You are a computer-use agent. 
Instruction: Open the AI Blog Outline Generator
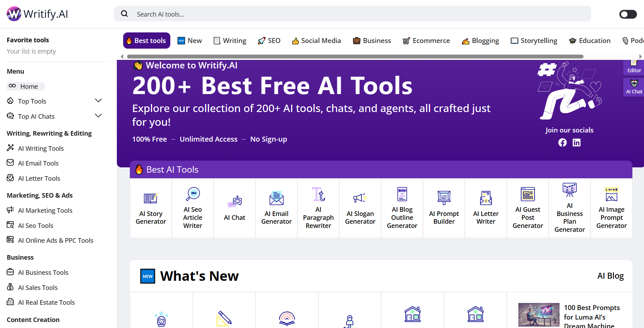(402, 208)
